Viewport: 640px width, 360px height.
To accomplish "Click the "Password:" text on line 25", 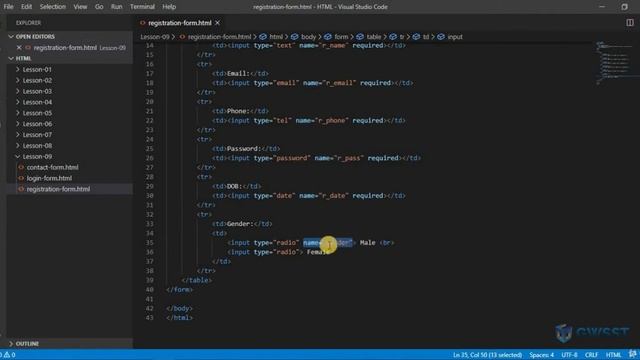I will 244,149.
